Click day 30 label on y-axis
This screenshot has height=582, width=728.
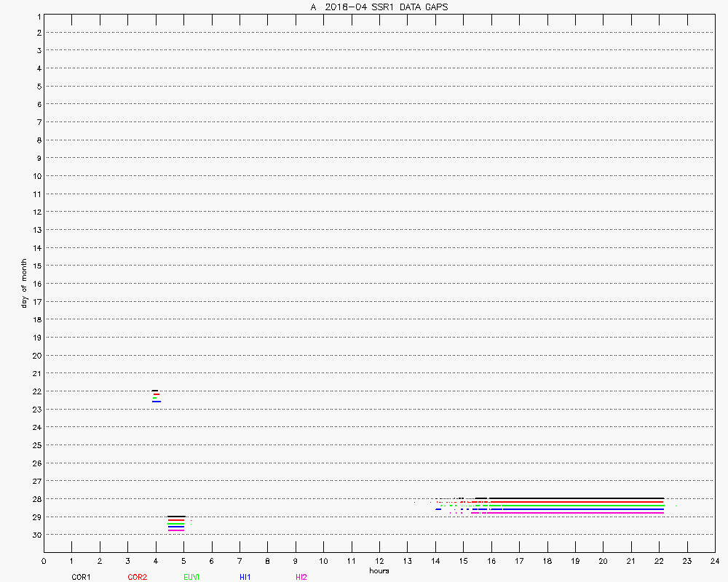coord(35,535)
